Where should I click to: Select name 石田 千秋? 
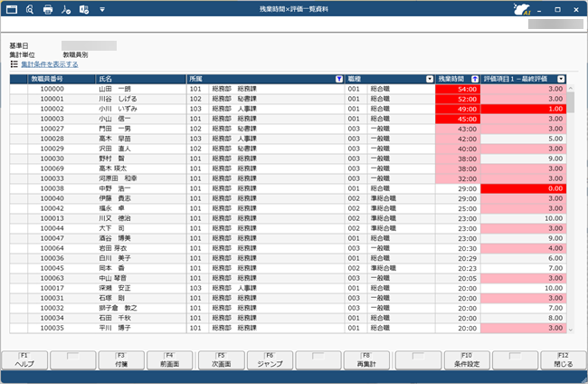(x=115, y=318)
